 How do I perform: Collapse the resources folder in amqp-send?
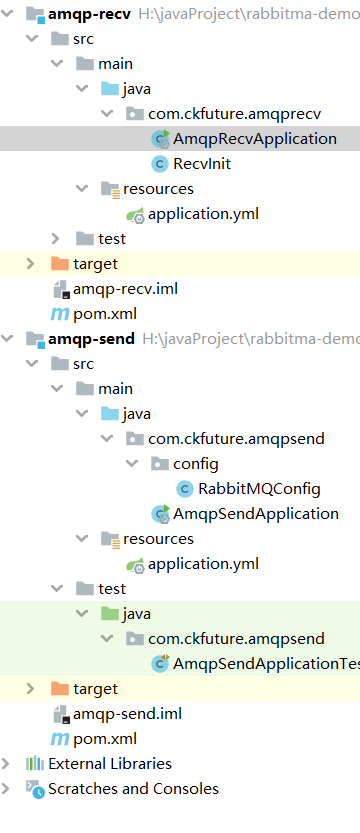[82, 539]
